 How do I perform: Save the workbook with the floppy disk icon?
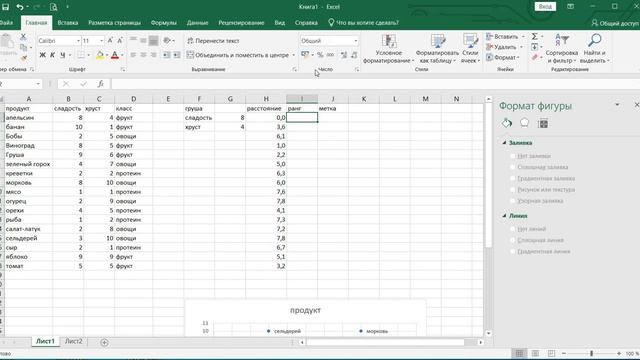coord(5,7)
